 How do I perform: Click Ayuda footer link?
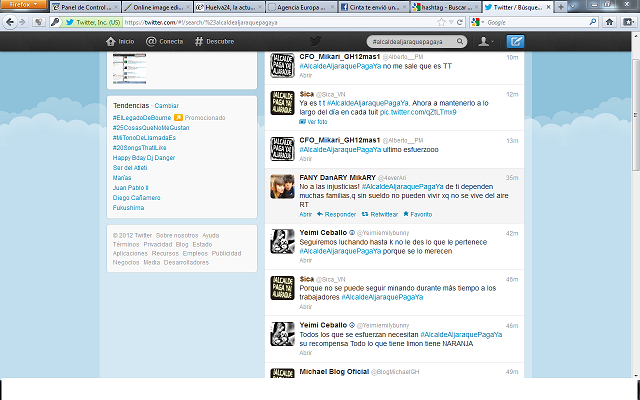pos(211,236)
